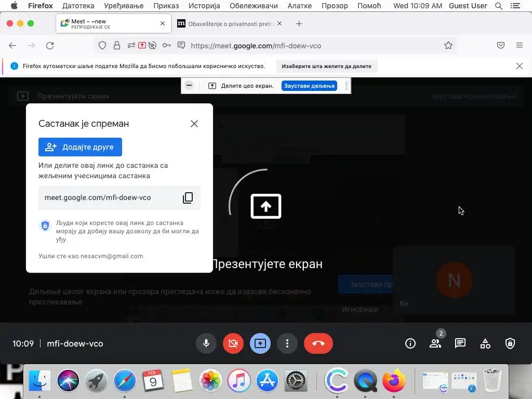The image size is (532, 399).
Task: Click 'Заустави дељење' button
Action: pos(309,86)
